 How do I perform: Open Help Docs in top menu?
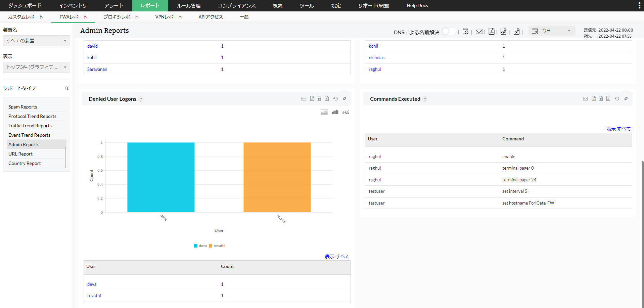coord(417,6)
